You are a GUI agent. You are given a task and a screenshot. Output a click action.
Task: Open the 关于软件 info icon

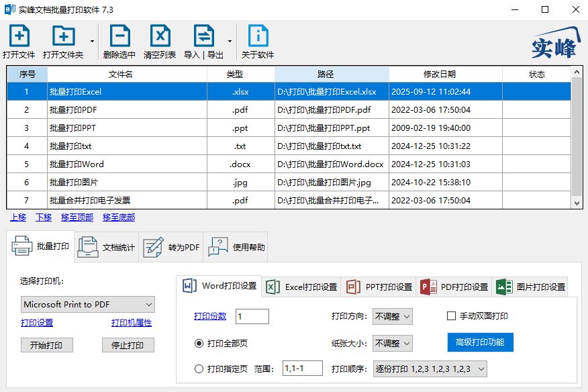(x=258, y=36)
